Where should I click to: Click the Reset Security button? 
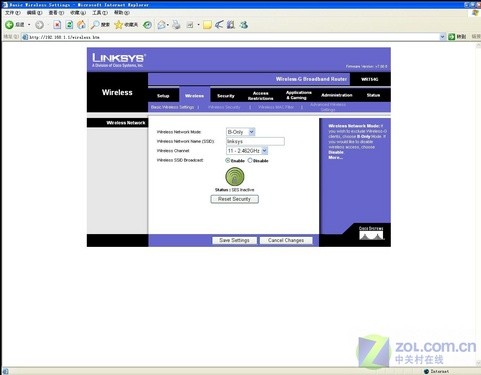(234, 199)
